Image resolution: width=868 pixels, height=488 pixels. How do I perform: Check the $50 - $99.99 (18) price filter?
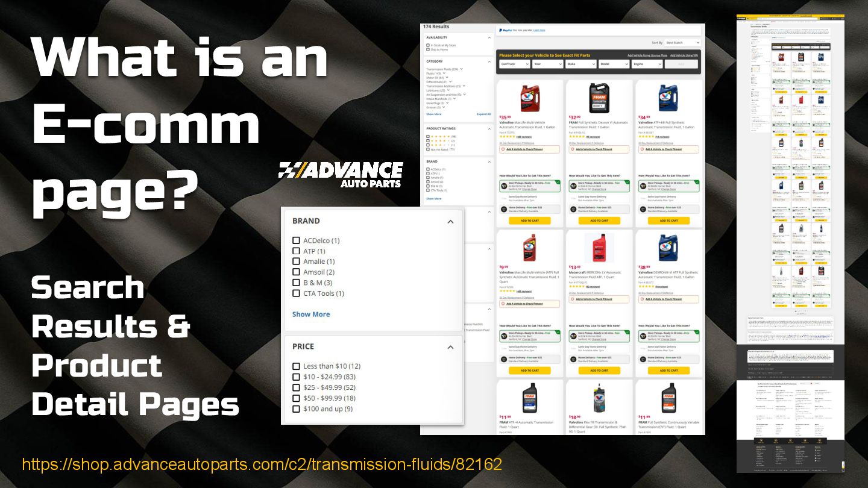point(296,398)
